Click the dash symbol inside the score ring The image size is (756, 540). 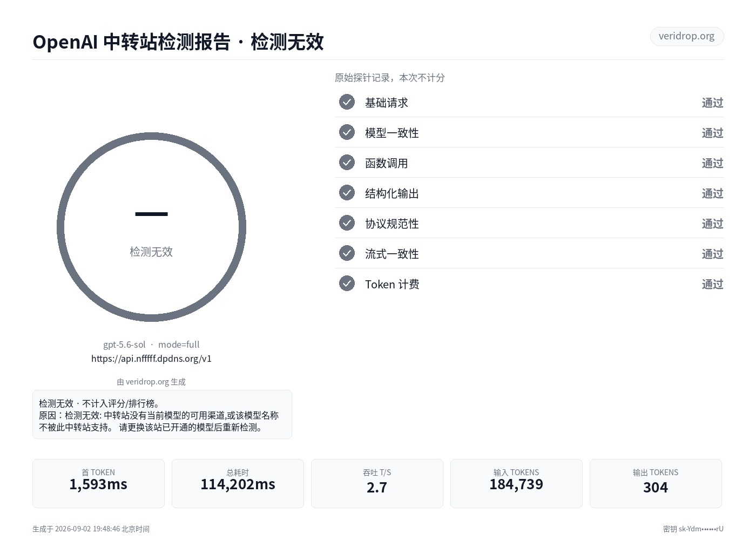tap(151, 214)
